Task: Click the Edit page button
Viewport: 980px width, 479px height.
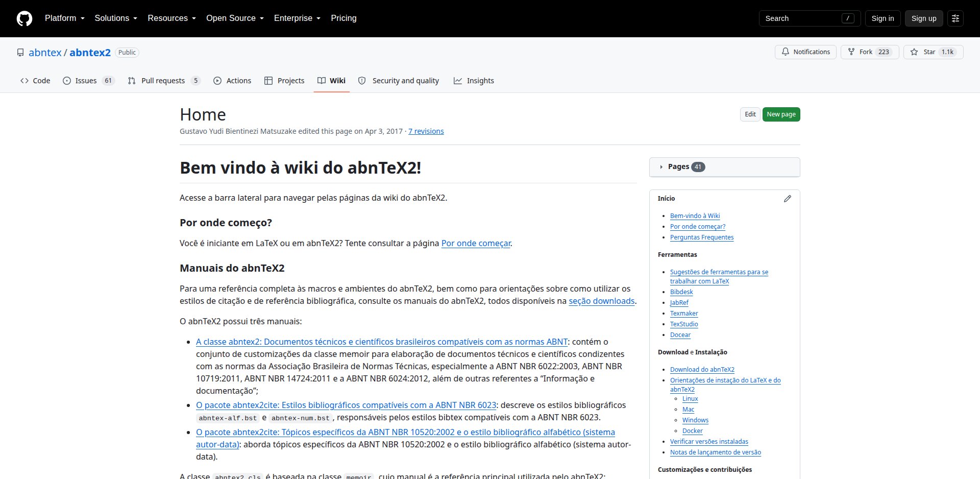Action: 750,114
